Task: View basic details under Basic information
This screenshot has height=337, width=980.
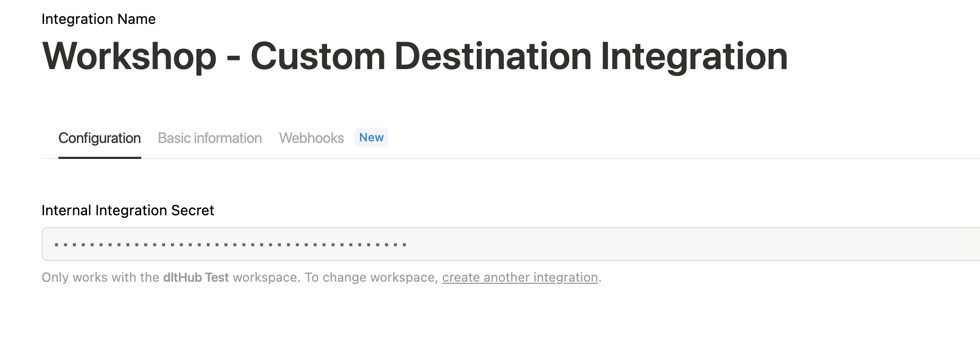Action: (210, 138)
